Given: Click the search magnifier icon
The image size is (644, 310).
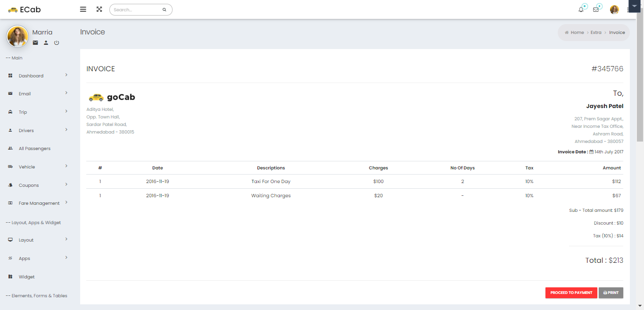Looking at the screenshot, I should point(164,10).
